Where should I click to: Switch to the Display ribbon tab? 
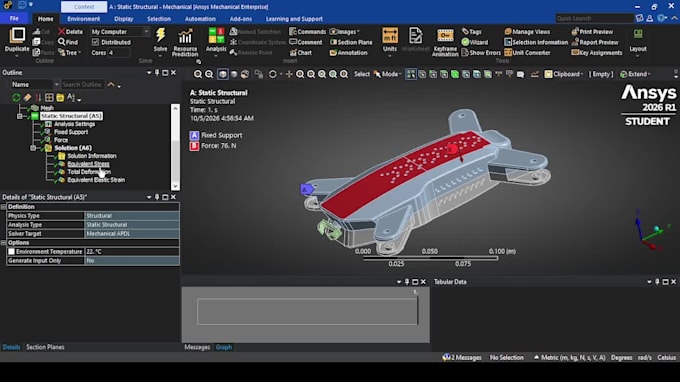click(124, 19)
